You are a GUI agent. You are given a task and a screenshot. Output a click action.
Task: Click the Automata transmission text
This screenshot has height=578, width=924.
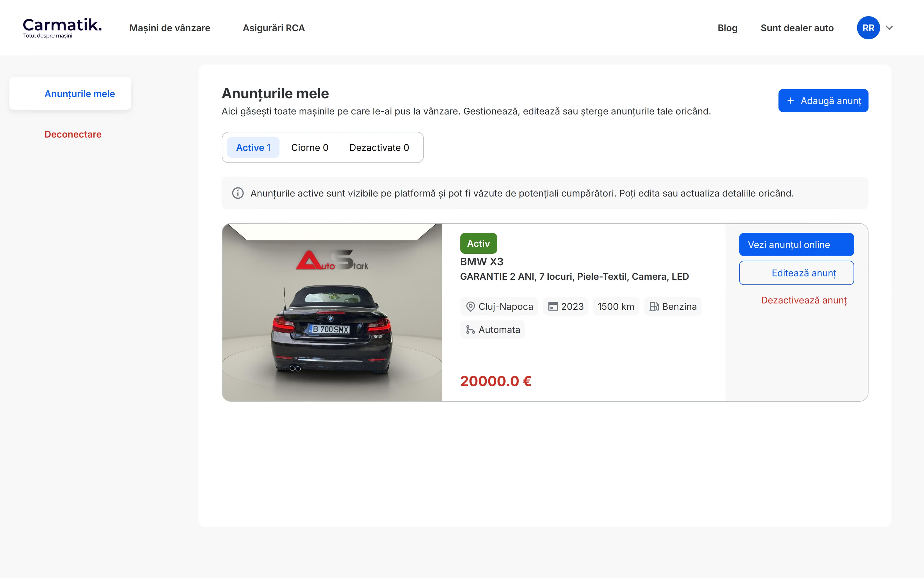click(x=499, y=329)
